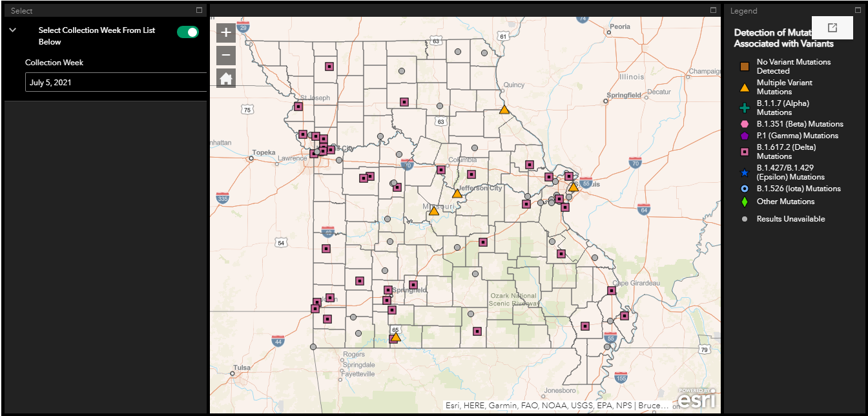Click the orange triangle marker near Quincy
This screenshot has width=868, height=416.
(x=504, y=110)
